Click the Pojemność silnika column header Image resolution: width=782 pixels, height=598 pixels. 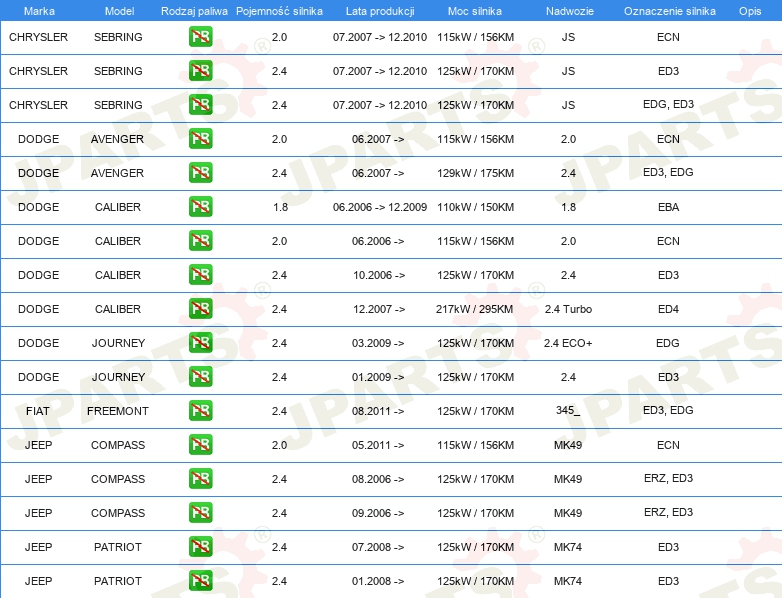(x=279, y=10)
